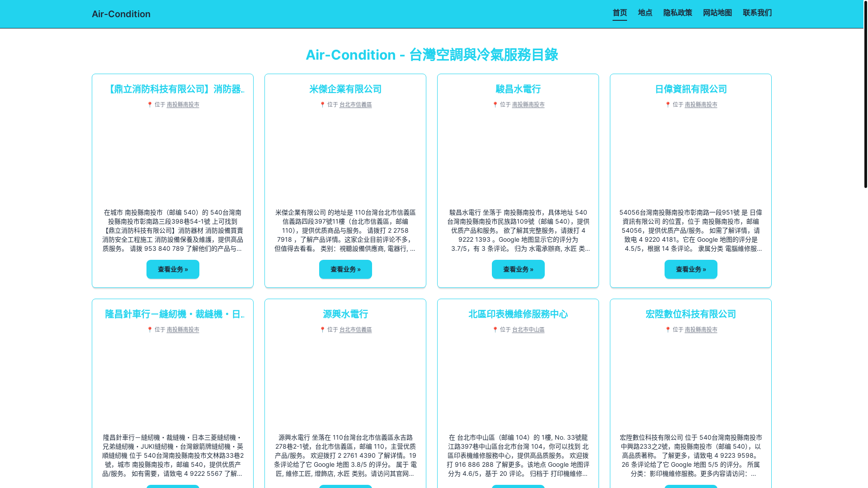Click the map pin icon on 隆昌針車行 card
Screen dimensions: 868x488
point(150,329)
